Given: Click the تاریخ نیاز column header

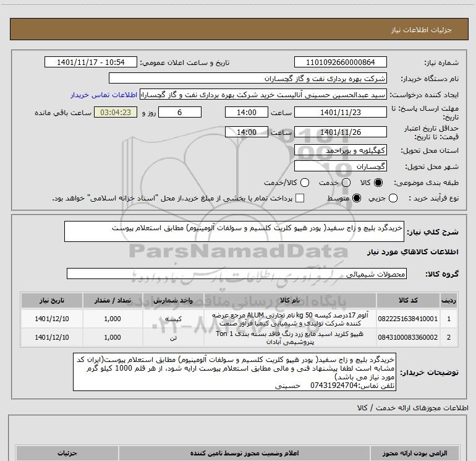Looking at the screenshot, I should coord(51,300).
